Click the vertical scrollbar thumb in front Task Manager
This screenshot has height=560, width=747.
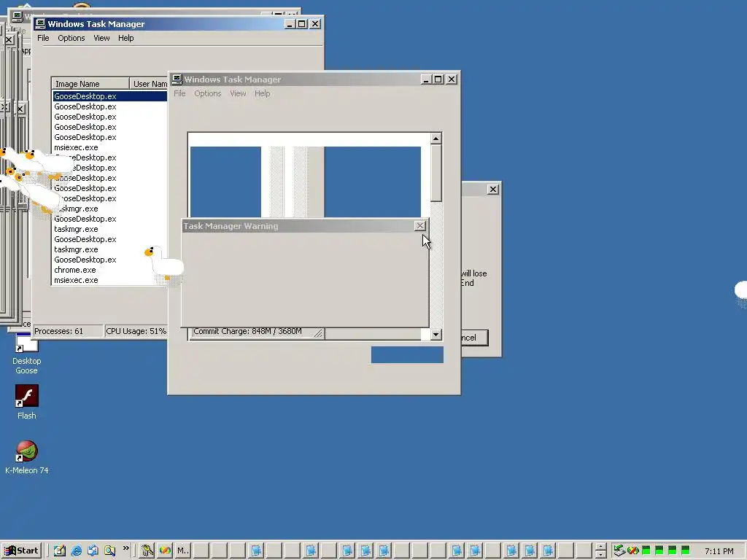[436, 173]
